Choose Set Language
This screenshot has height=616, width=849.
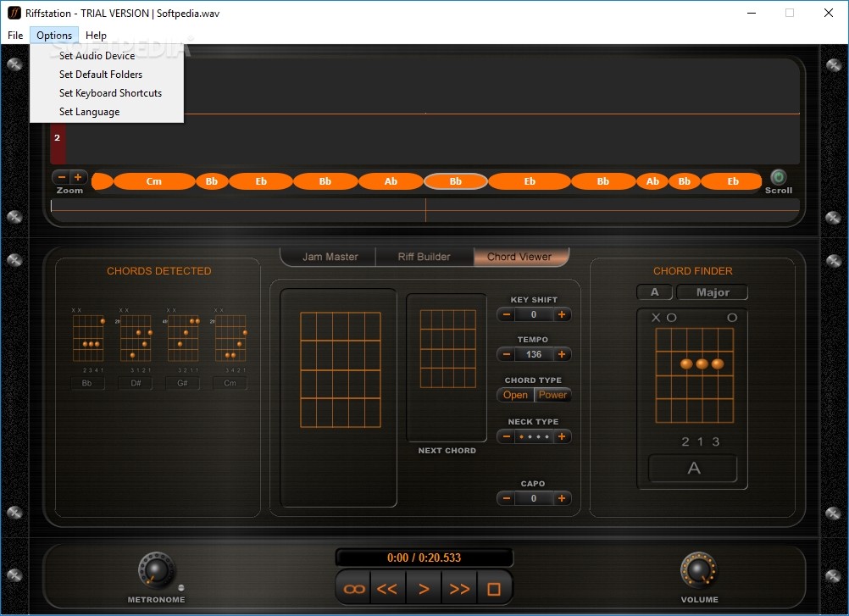pos(108,112)
